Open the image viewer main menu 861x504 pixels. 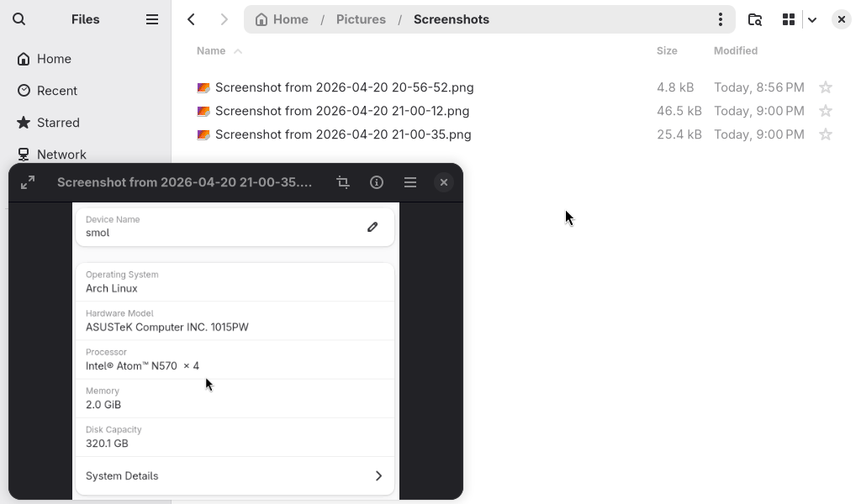(x=410, y=182)
